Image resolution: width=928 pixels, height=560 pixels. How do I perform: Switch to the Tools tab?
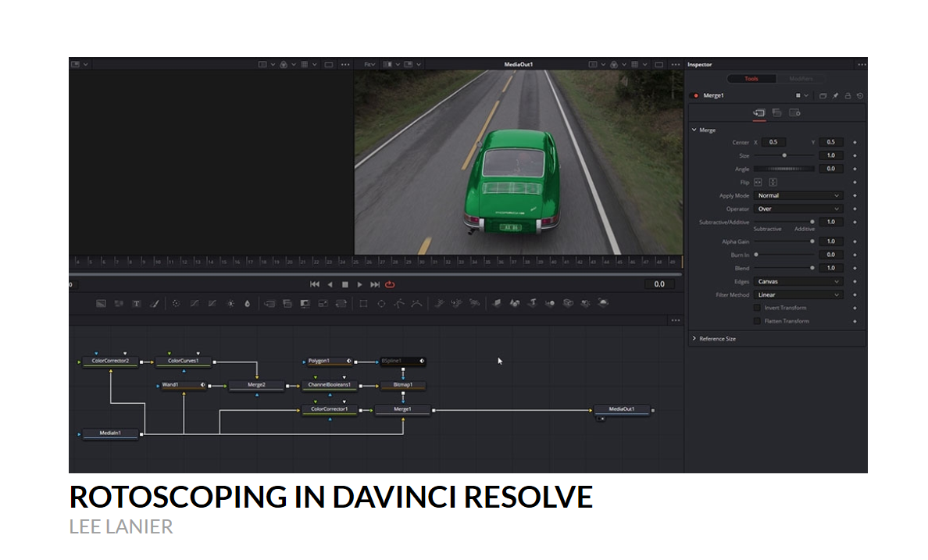point(751,79)
